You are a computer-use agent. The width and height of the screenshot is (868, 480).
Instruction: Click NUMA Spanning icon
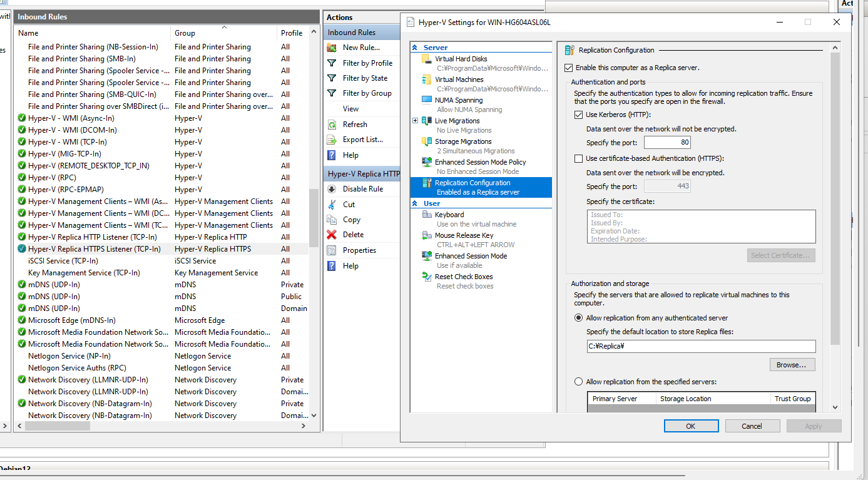click(427, 100)
